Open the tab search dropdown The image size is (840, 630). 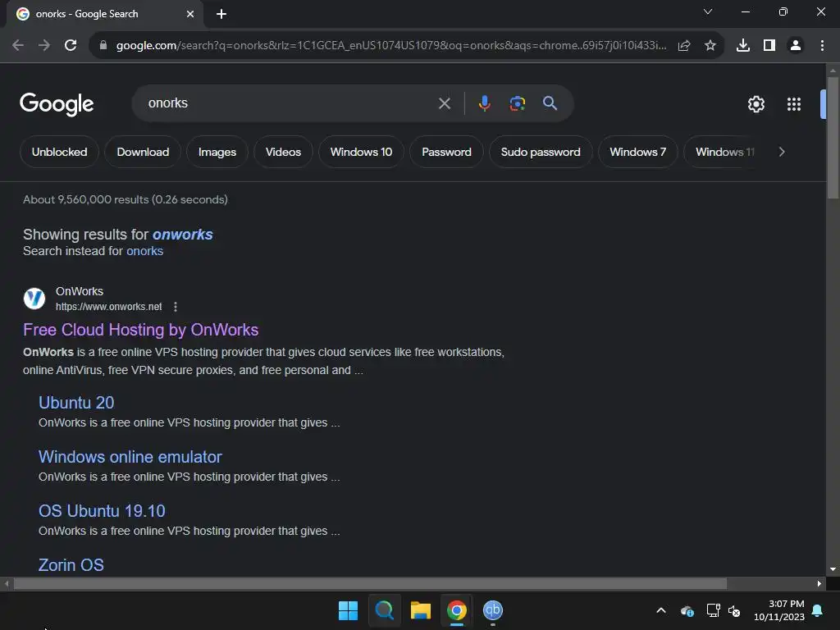pos(708,11)
